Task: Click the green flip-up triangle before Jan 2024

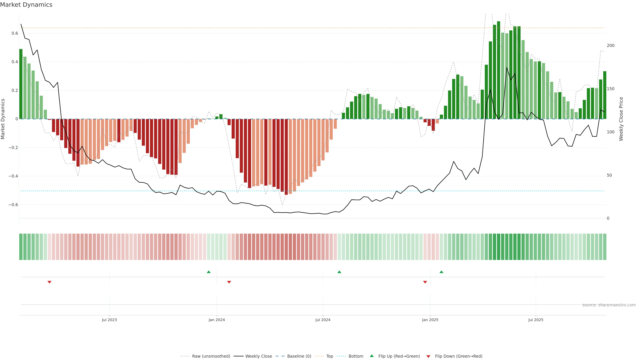Action: pyautogui.click(x=209, y=272)
